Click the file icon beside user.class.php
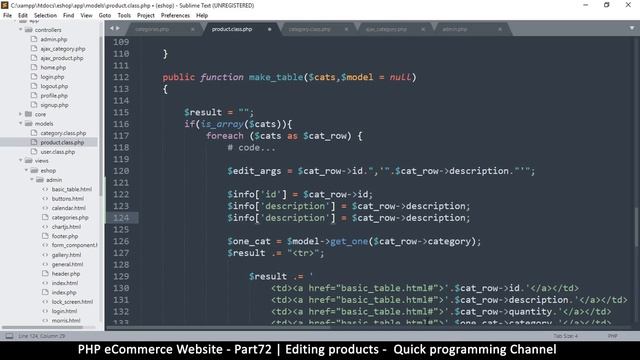 [34, 152]
